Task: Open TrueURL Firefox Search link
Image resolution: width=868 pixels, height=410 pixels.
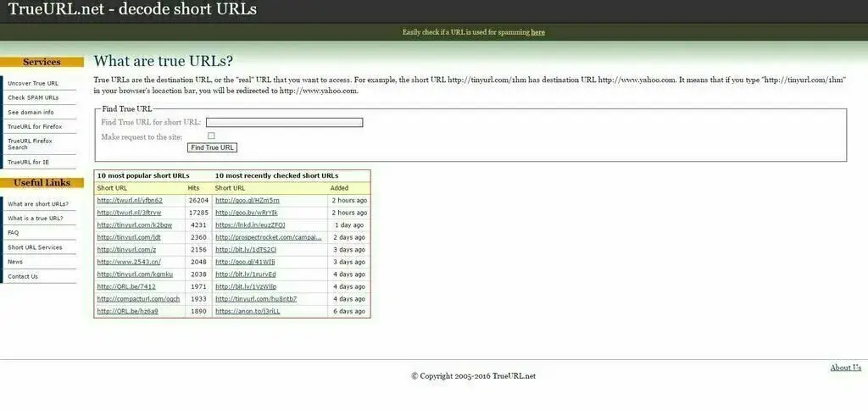Action: pos(30,144)
